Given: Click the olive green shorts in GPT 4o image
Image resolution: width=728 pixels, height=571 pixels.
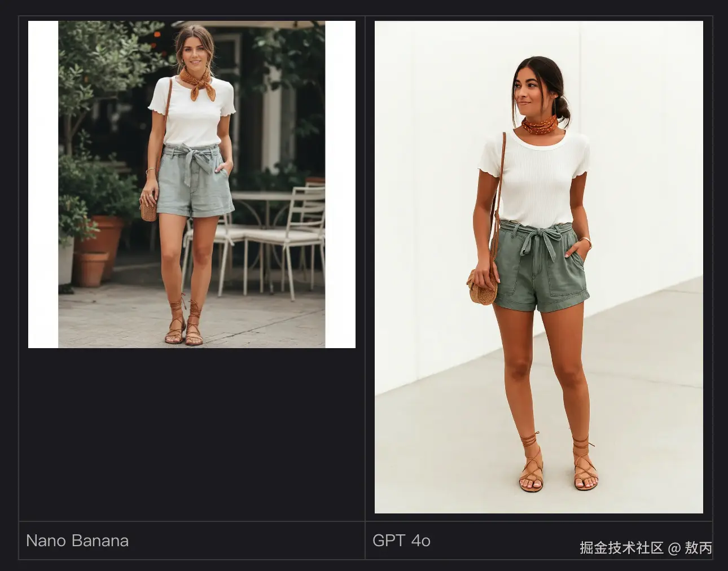Looking at the screenshot, I should click(541, 266).
